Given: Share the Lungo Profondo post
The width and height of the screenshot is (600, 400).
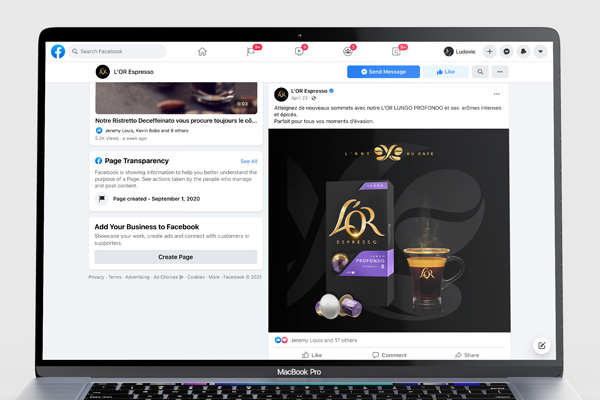Looking at the screenshot, I should pyautogui.click(x=467, y=355).
